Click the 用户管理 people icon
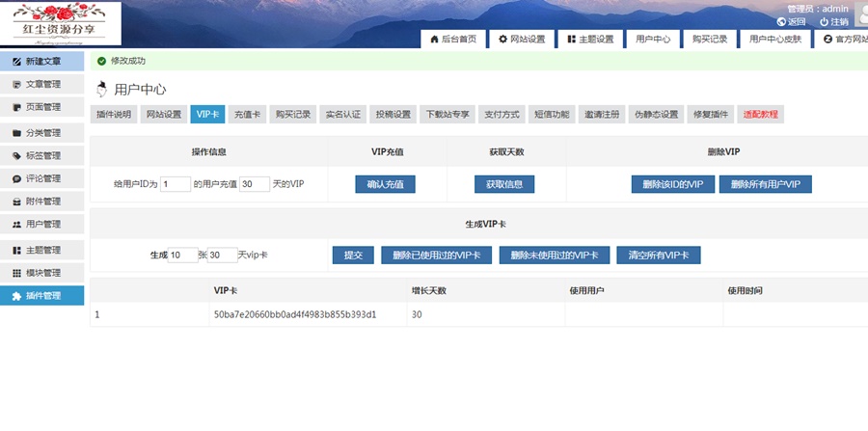The width and height of the screenshot is (868, 431). click(16, 225)
